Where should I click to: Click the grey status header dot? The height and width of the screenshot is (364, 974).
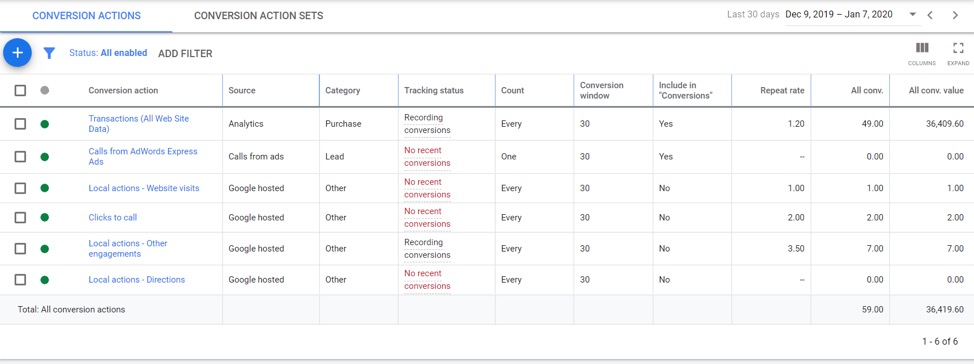pyautogui.click(x=45, y=90)
